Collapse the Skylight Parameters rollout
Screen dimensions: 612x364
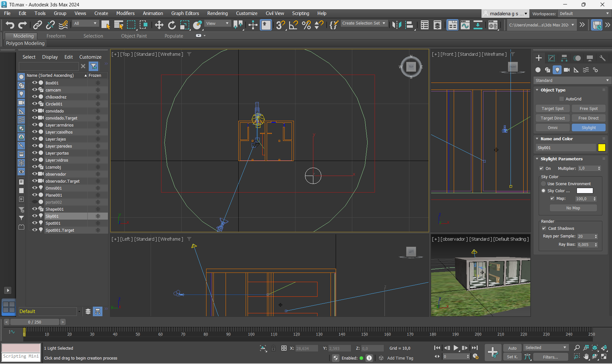coord(561,159)
